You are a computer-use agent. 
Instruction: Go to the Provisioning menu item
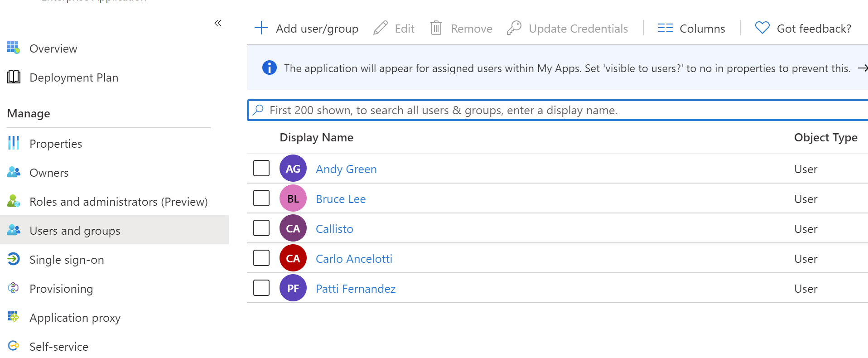click(61, 289)
